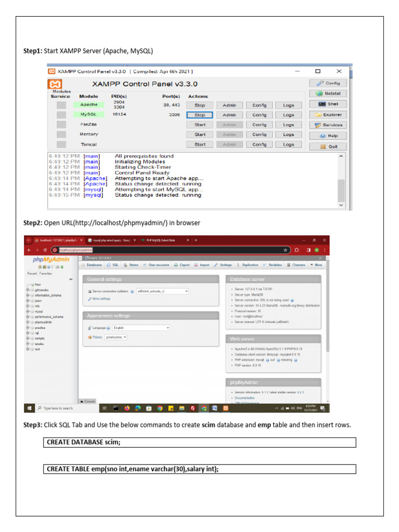The height and width of the screenshot is (532, 399).
Task: Open the Server connection collation dropdown
Action: [163, 291]
